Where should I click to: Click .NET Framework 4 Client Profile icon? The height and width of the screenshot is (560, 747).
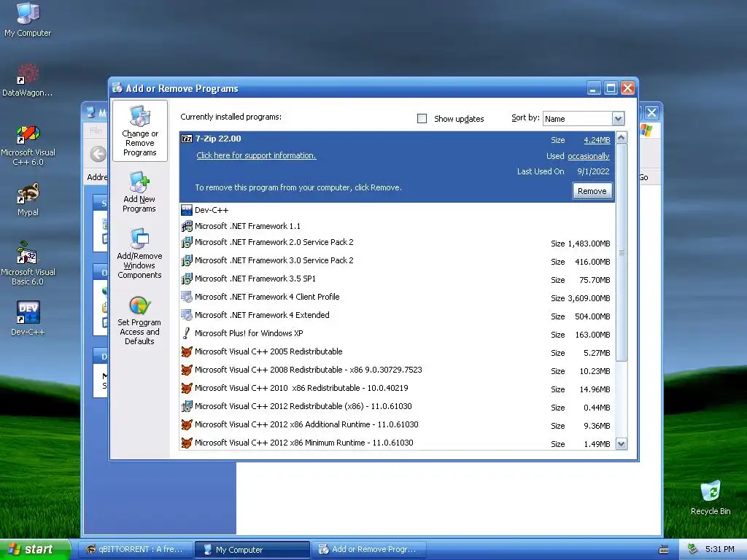click(x=187, y=297)
